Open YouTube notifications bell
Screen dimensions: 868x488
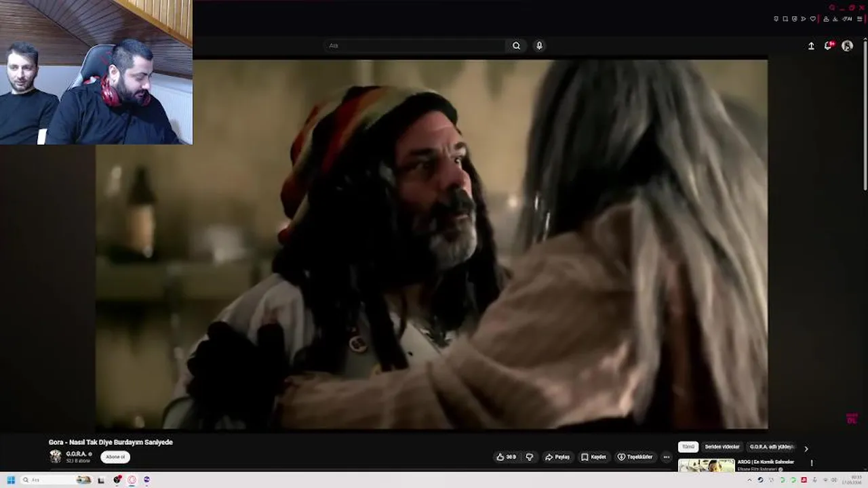pyautogui.click(x=828, y=45)
